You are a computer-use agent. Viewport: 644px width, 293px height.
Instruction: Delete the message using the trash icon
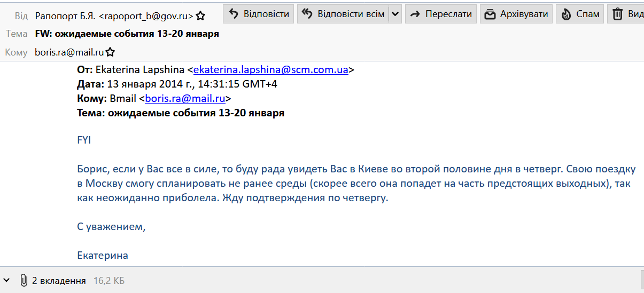pyautogui.click(x=618, y=14)
